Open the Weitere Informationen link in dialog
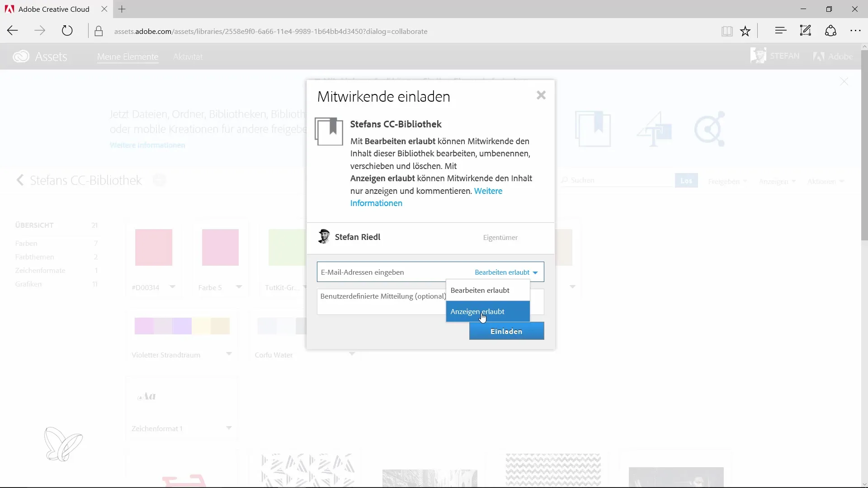This screenshot has width=868, height=488. coord(426,197)
